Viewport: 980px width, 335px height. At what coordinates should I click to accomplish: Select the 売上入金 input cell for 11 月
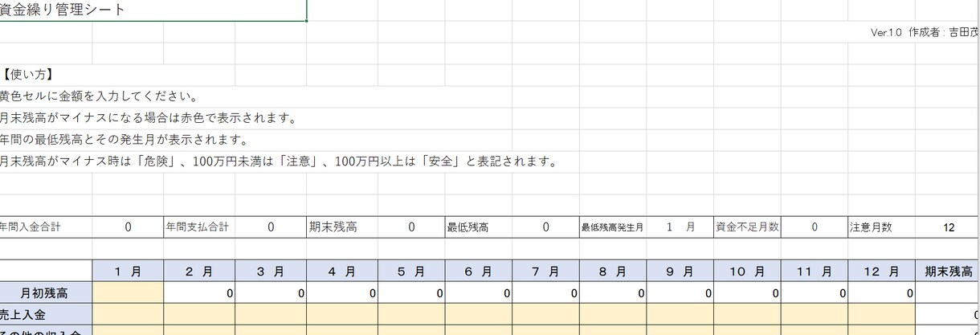pos(814,314)
